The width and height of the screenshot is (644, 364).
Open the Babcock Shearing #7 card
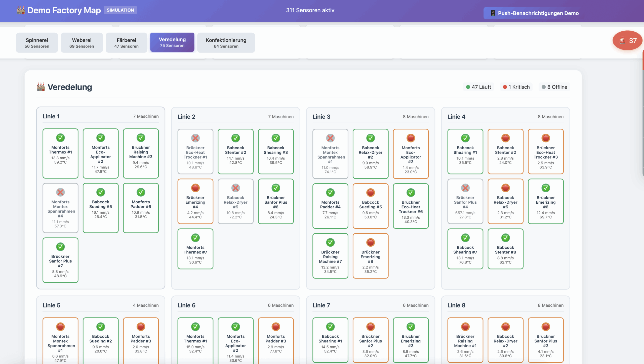pyautogui.click(x=465, y=249)
